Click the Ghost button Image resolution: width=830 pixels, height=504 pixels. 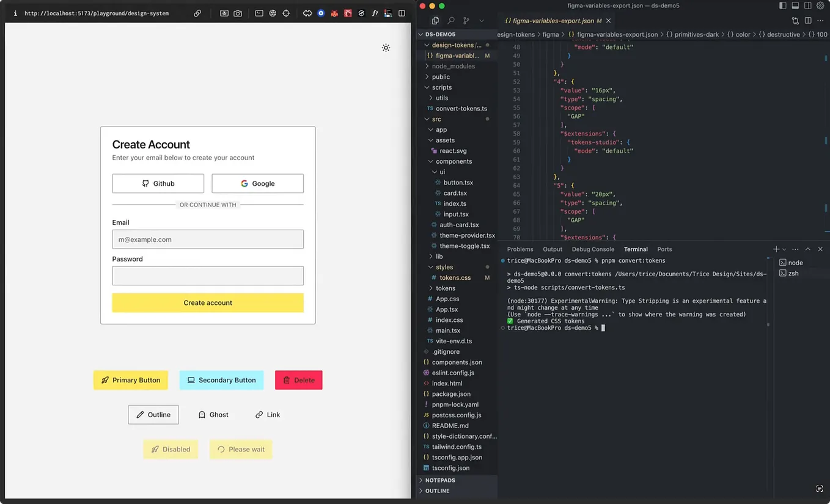[213, 414]
